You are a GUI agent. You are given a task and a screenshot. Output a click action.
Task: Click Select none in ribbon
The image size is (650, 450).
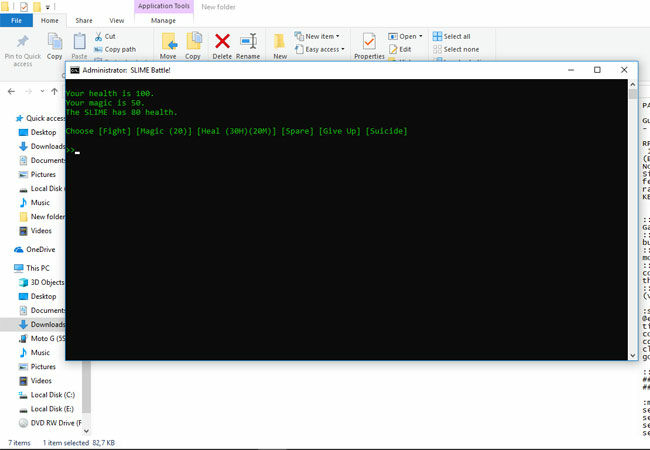click(x=456, y=49)
